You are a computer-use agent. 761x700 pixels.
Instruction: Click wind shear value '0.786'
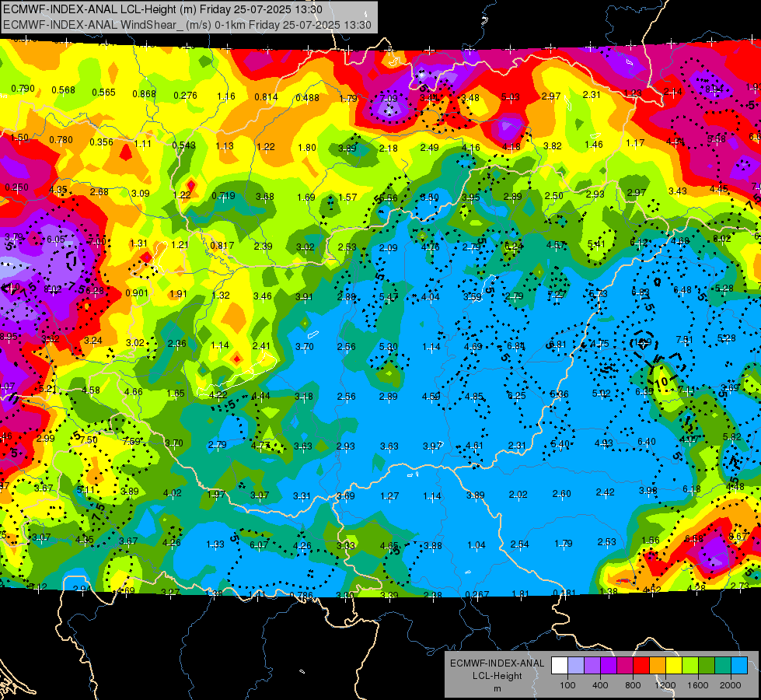point(302,596)
